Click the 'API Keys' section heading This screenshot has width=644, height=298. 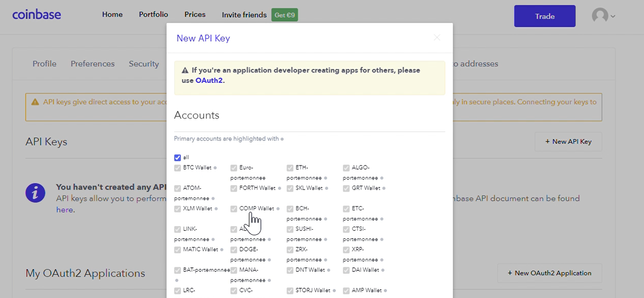click(46, 142)
